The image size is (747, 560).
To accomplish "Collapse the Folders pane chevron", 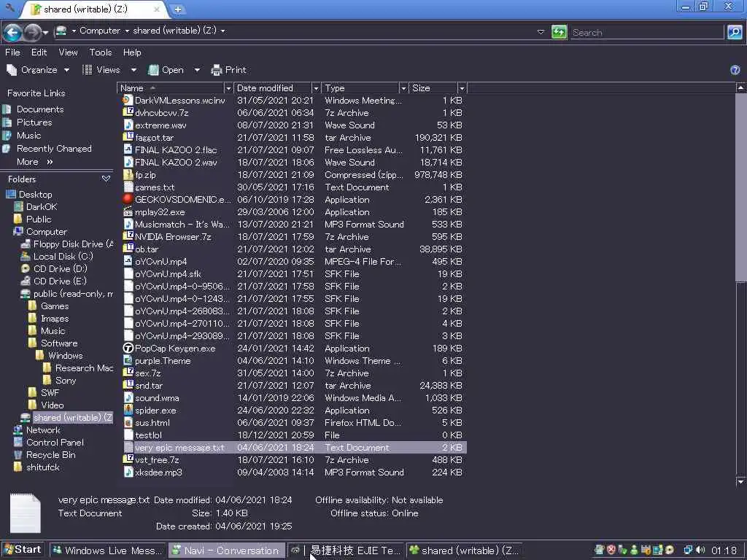I will point(106,179).
